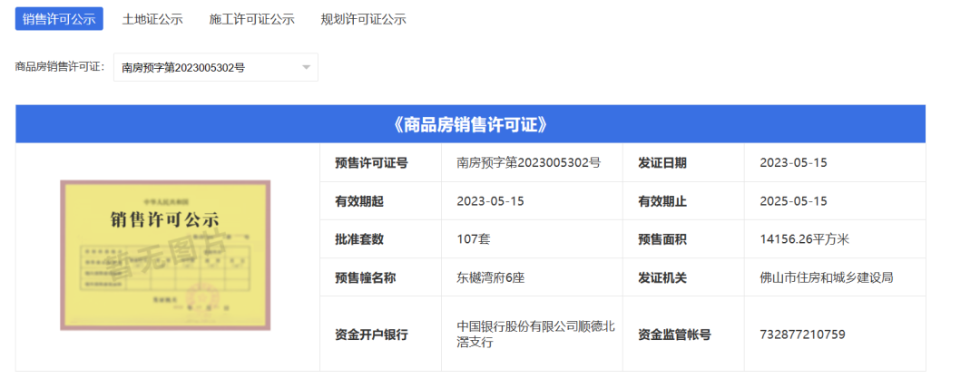The image size is (980, 388).
Task: Click the account number 732877210759
Action: coord(802,335)
